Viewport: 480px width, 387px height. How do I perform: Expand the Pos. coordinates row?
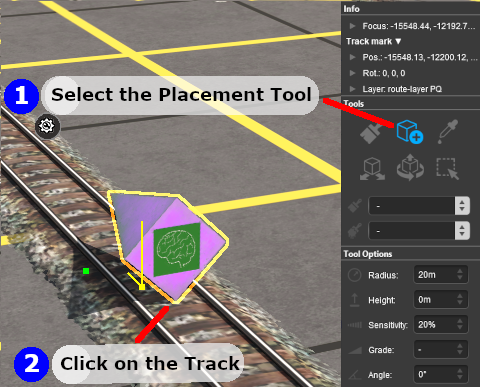352,57
